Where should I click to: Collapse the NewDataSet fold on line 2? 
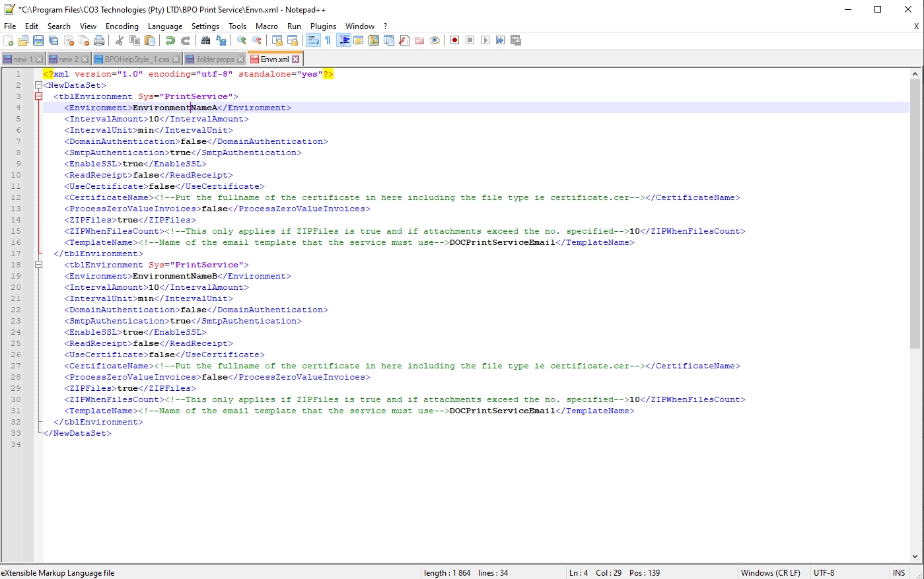[38, 85]
